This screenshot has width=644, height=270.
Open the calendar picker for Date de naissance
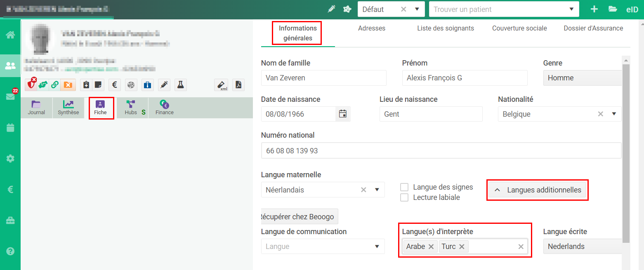[343, 114]
